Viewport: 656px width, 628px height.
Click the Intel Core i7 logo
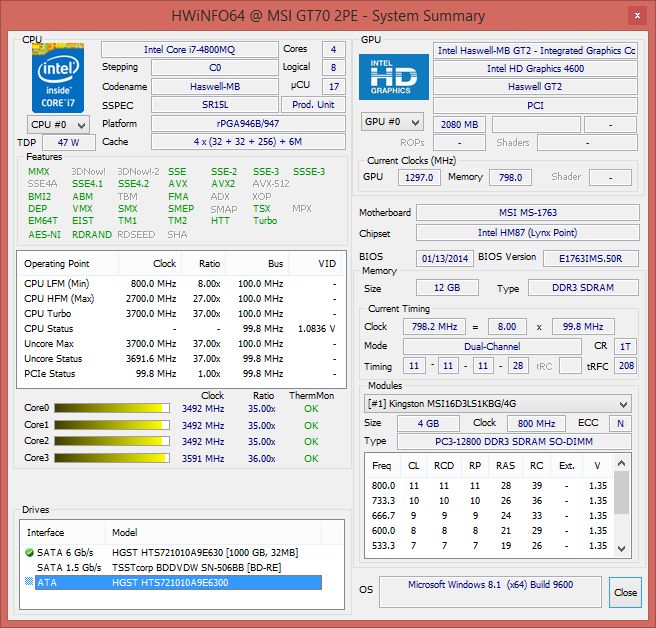[58, 78]
